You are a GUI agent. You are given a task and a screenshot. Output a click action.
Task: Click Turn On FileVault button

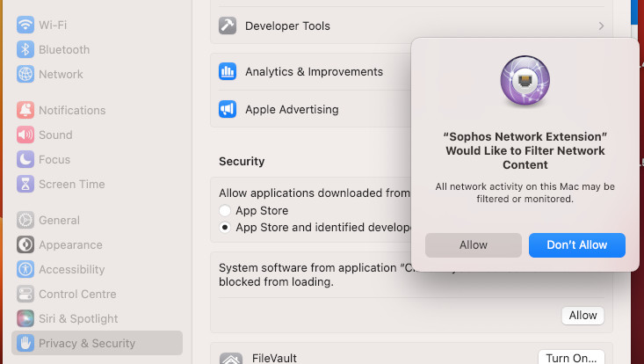point(571,358)
